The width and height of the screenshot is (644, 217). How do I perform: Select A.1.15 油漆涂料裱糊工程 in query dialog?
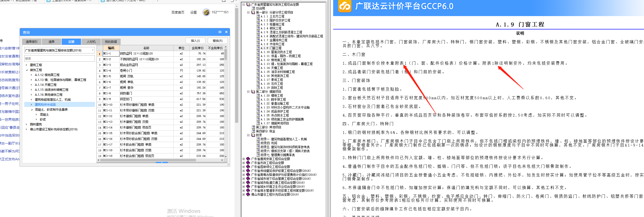[52, 90]
